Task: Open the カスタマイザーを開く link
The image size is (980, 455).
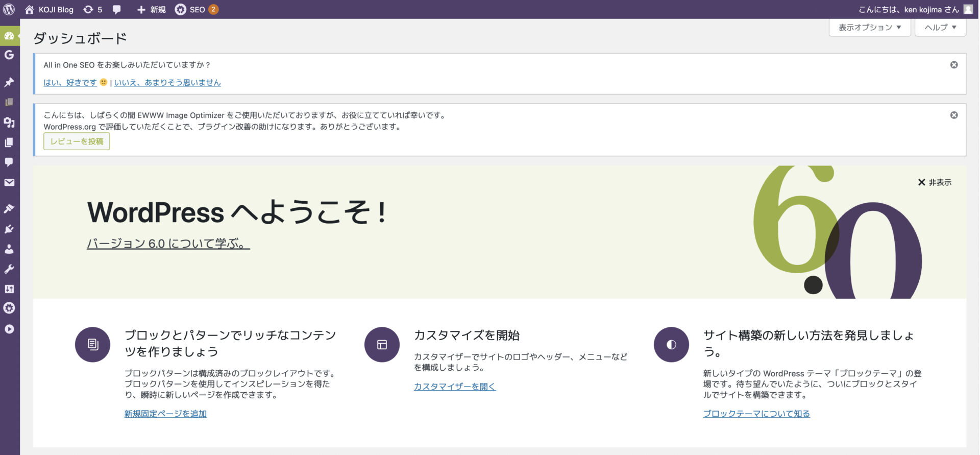Action: point(455,387)
